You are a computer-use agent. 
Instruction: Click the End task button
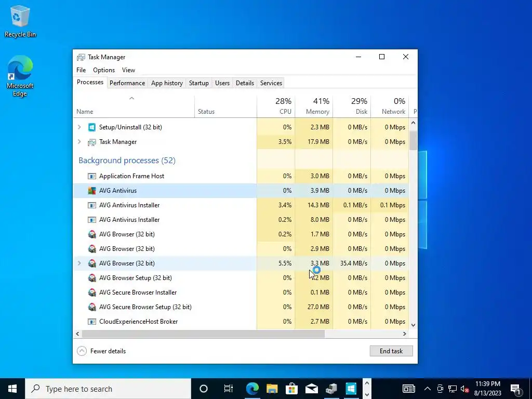(391, 351)
